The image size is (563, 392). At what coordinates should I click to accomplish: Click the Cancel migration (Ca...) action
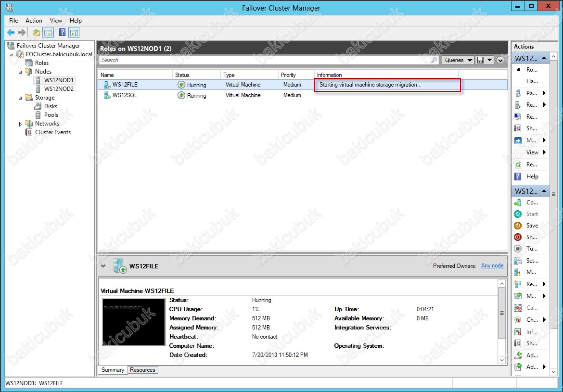pos(531,308)
